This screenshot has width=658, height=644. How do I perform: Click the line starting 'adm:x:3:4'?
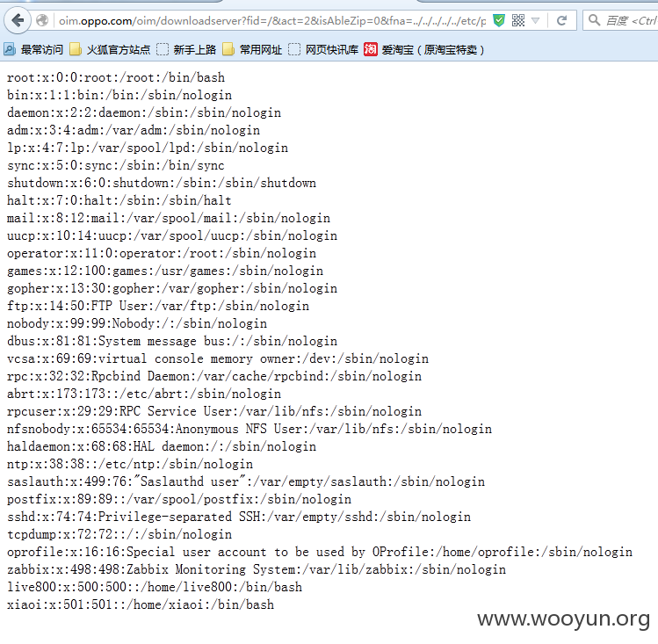click(134, 131)
